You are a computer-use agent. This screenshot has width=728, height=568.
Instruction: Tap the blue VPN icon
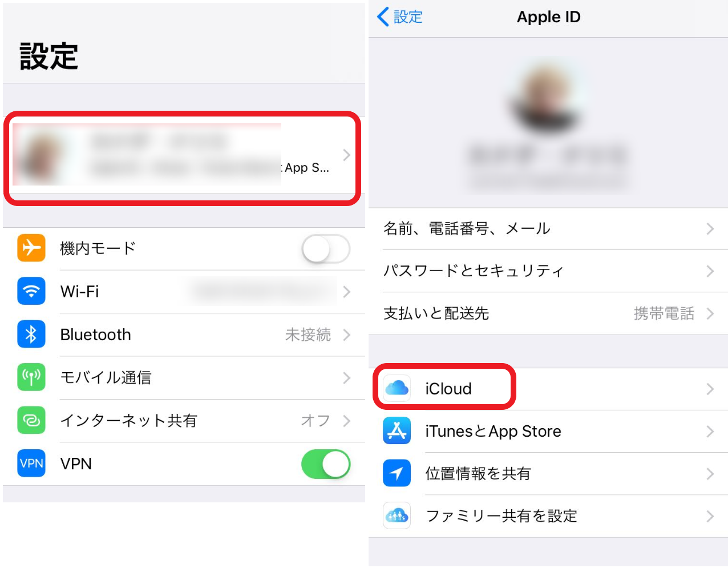click(x=31, y=464)
